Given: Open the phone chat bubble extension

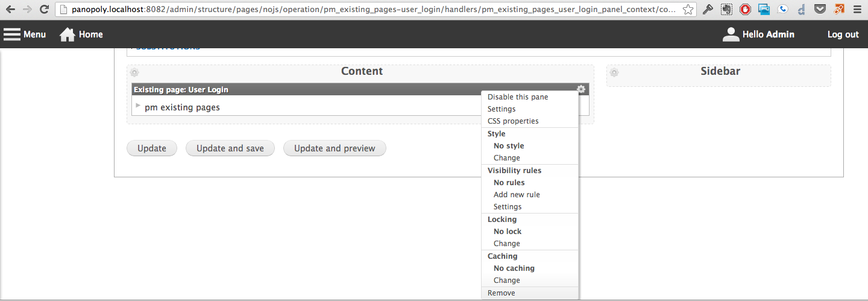Looking at the screenshot, I should click(x=782, y=10).
